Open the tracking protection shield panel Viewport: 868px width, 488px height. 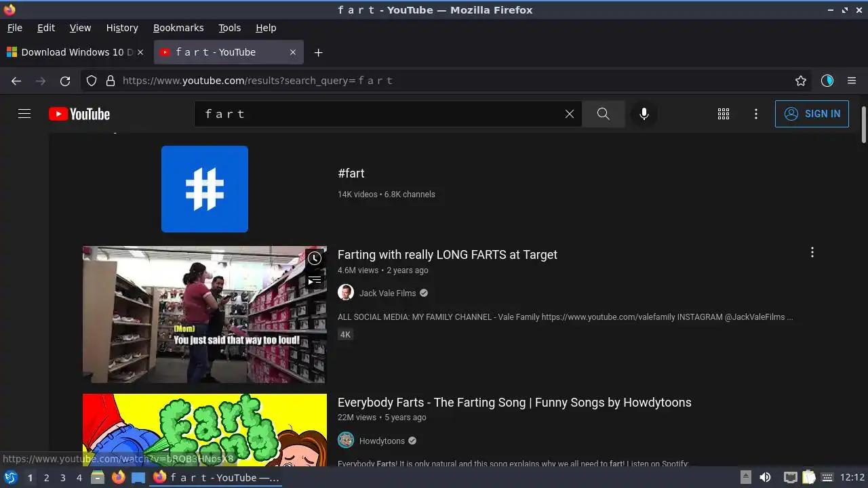pyautogui.click(x=92, y=81)
